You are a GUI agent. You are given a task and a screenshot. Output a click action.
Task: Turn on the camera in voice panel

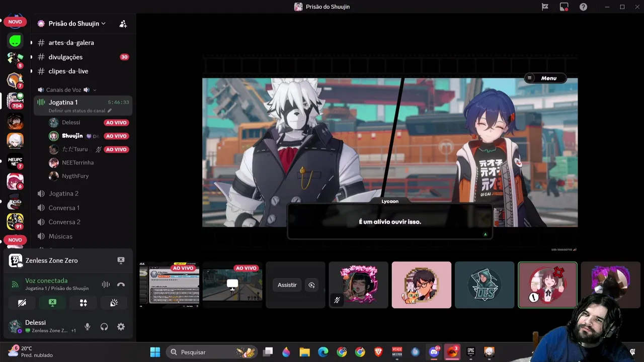click(22, 303)
